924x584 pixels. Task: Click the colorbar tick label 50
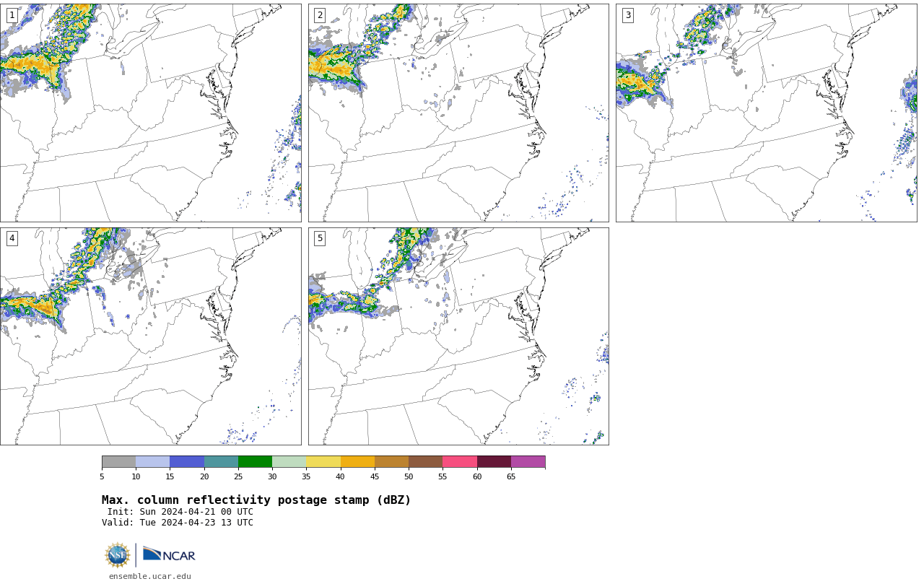(x=409, y=476)
